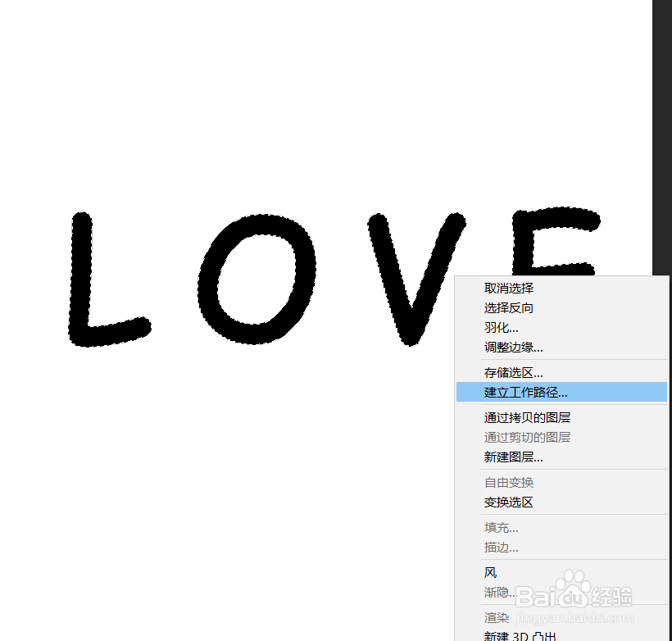Choose 取消选择 from the context menu

(x=561, y=289)
